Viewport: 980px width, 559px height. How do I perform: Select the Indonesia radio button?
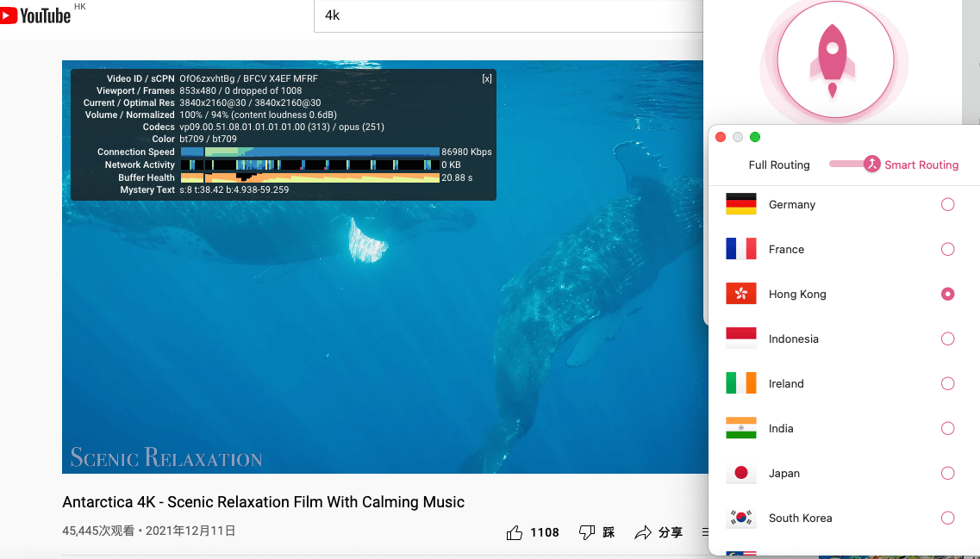click(947, 339)
